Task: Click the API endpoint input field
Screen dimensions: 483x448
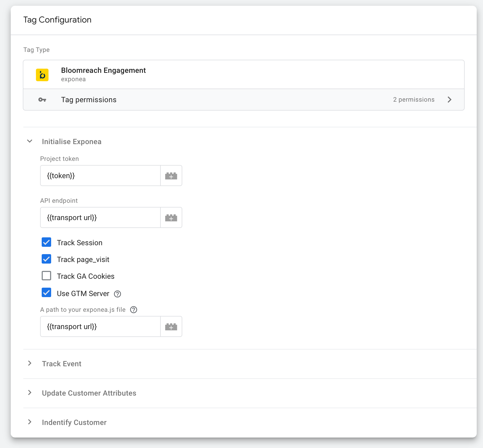Action: tap(100, 217)
